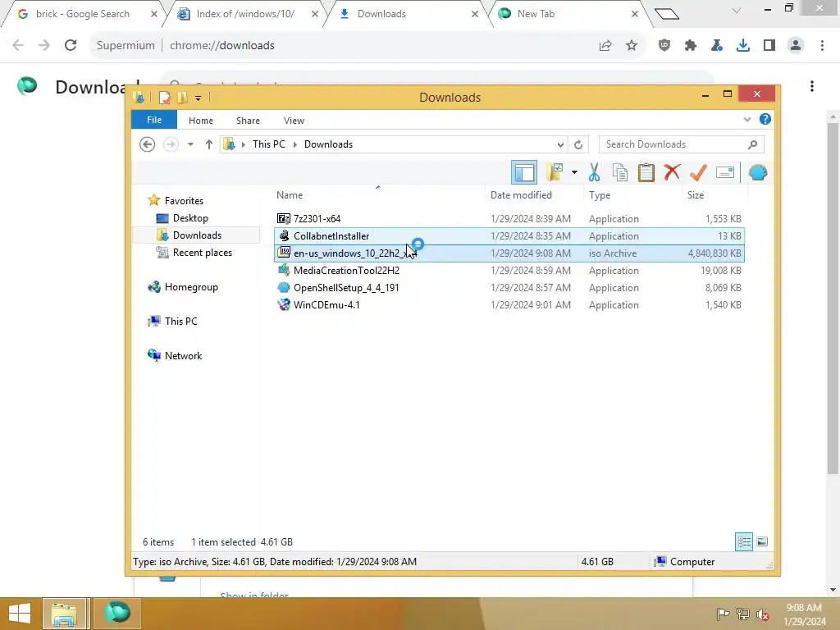Switch to Index of /windows/10/ tab
This screenshot has height=630, width=840.
tap(245, 14)
